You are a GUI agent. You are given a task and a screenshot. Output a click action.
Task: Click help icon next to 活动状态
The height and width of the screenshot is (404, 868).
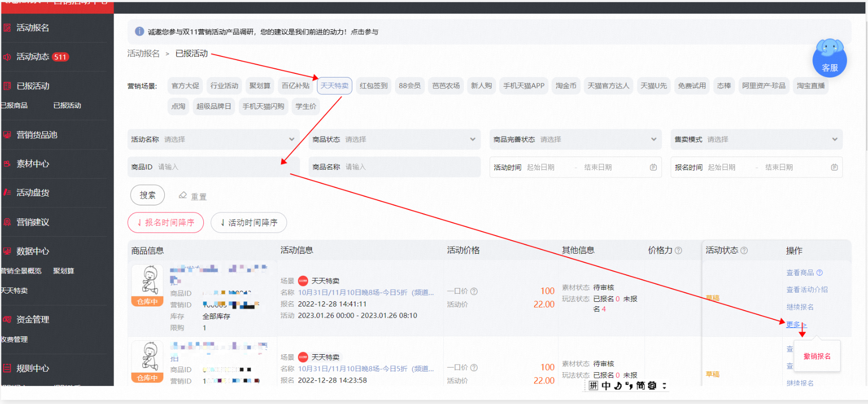coord(744,251)
